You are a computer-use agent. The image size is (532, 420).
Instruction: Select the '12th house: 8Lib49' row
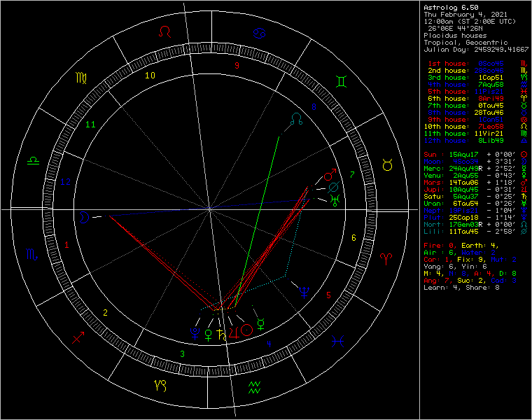coord(476,141)
